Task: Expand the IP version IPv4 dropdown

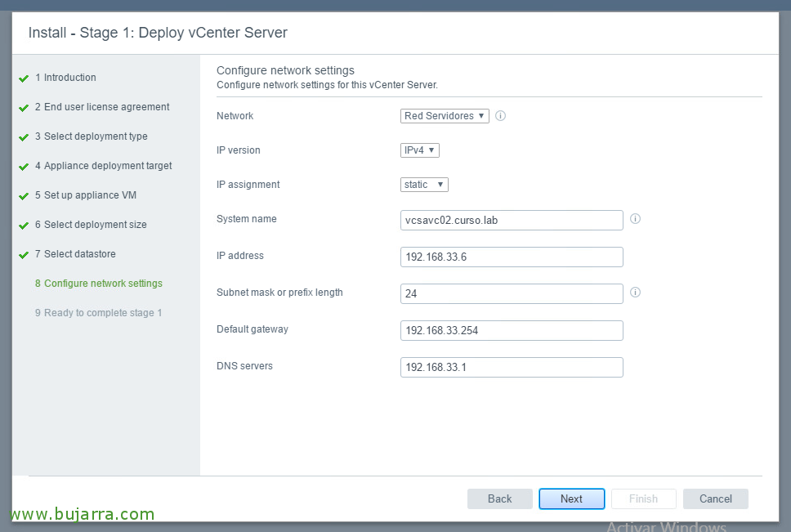Action: coord(421,150)
